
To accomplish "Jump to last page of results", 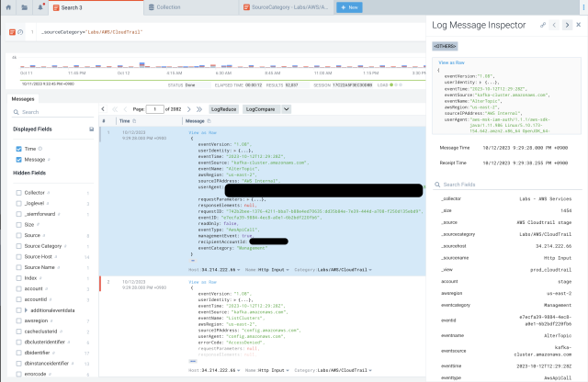I will point(199,109).
